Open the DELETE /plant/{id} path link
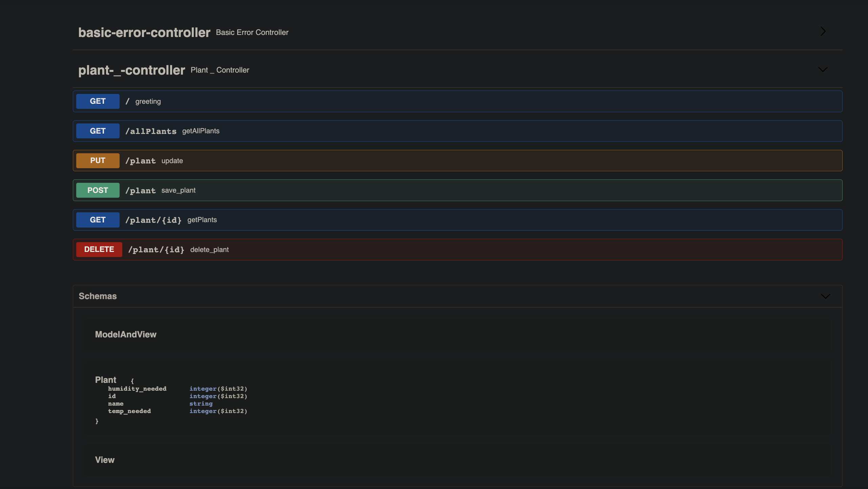 (156, 250)
